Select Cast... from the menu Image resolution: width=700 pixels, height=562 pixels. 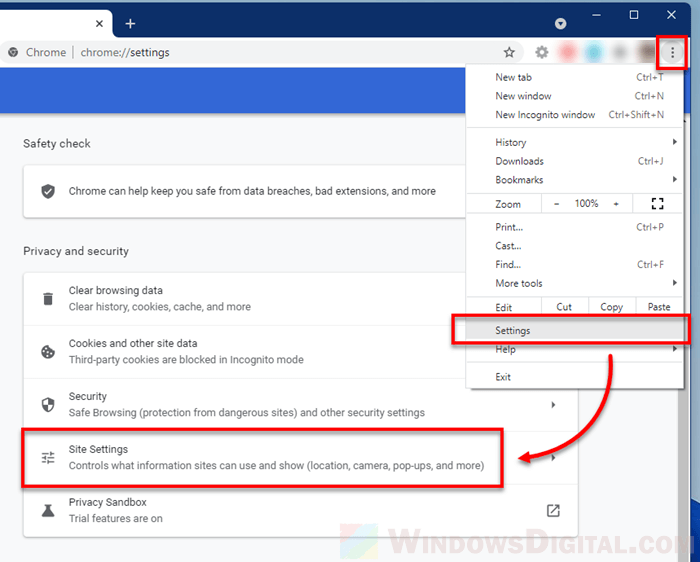click(575, 246)
